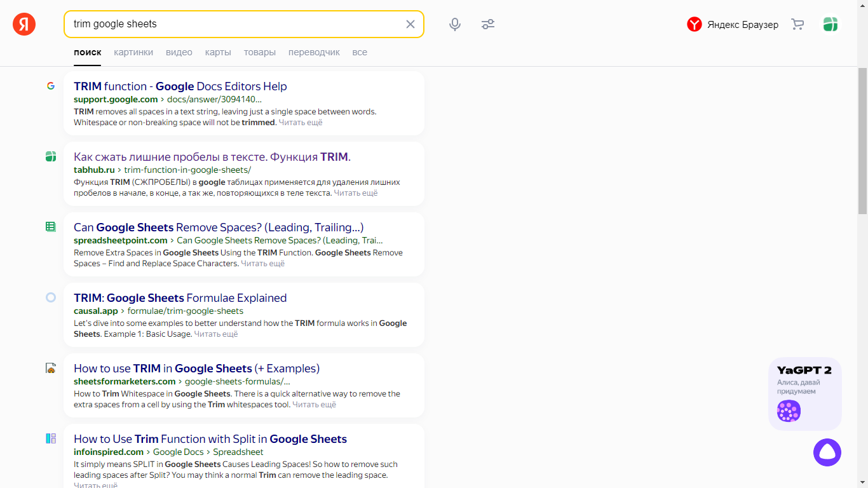Click Читать ещё under sheetsformarketers.com result
The image size is (868, 488).
[315, 404]
